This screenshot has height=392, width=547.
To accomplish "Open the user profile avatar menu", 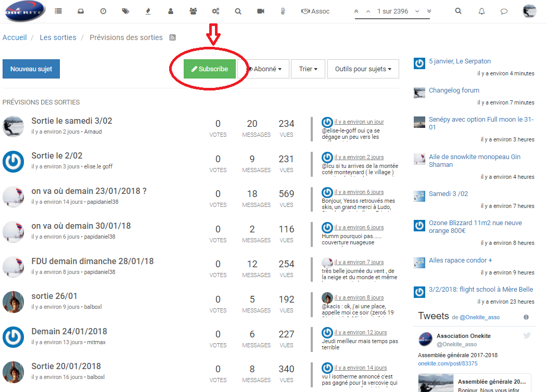I will tap(529, 11).
